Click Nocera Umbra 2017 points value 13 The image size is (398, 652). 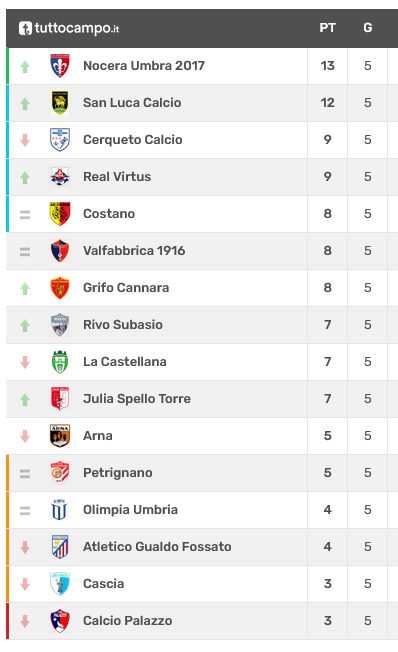pyautogui.click(x=328, y=66)
